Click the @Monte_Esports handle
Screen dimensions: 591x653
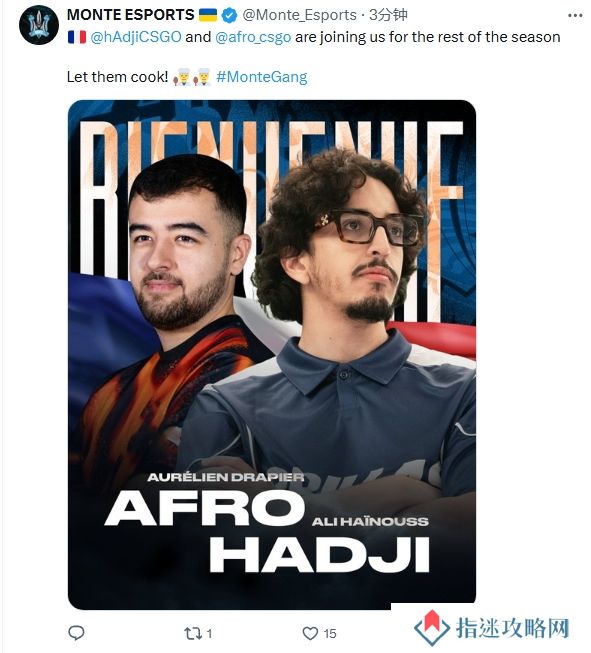[x=299, y=15]
